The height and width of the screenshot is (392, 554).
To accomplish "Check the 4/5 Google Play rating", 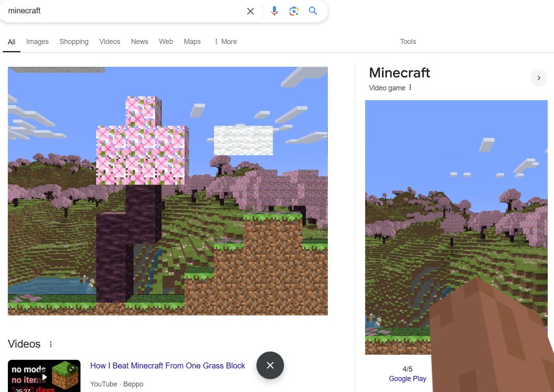I will click(x=408, y=369).
